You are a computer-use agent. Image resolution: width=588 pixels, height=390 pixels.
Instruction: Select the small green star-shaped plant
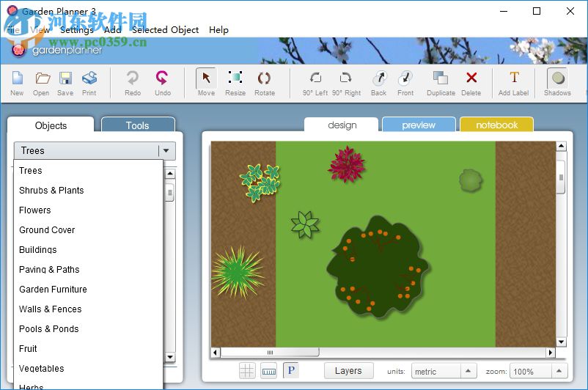click(305, 224)
